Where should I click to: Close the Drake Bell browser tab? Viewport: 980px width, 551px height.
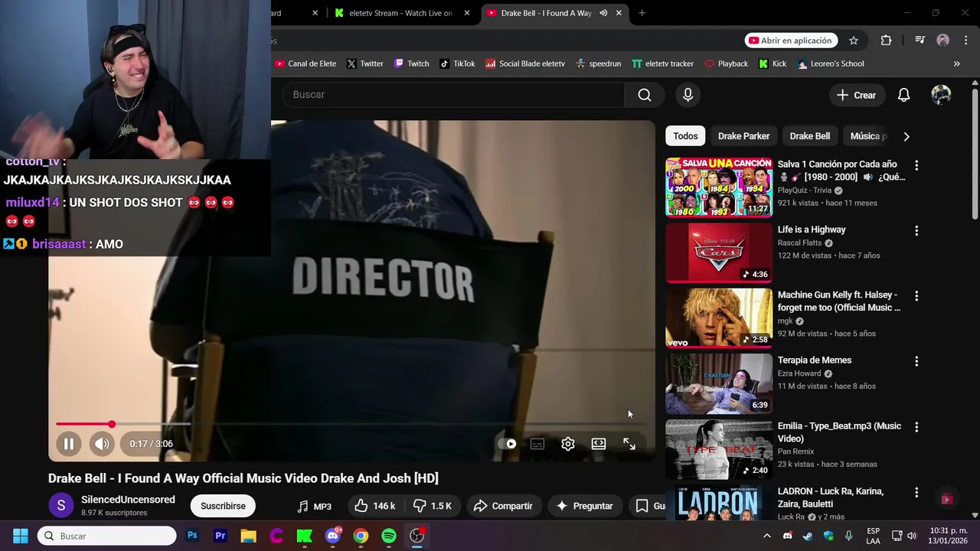tap(619, 13)
